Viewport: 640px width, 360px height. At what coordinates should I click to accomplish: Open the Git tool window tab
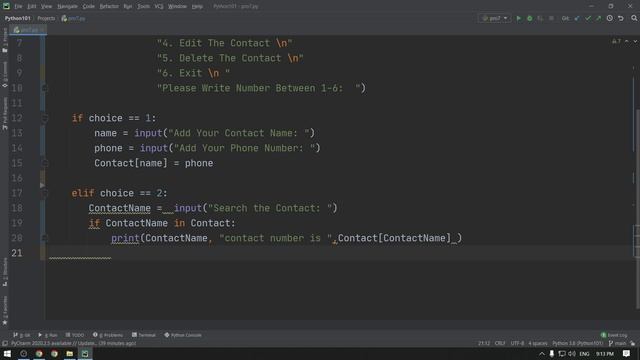(x=22, y=335)
